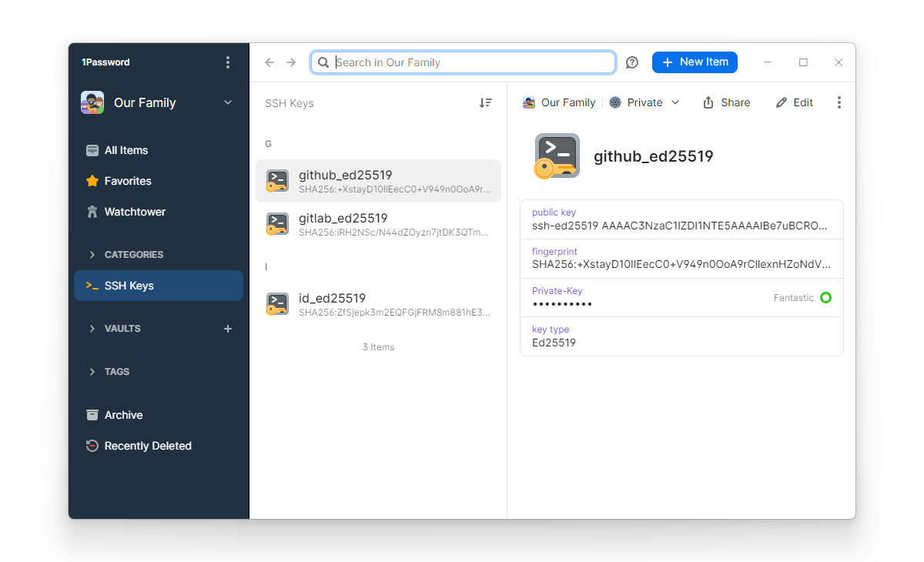Click the Share button
The image size is (924, 562).
coord(726,102)
